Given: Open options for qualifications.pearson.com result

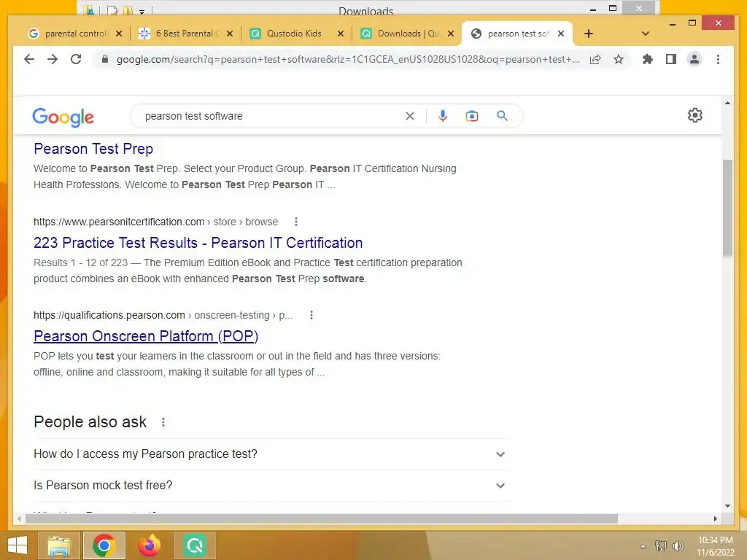Looking at the screenshot, I should [311, 315].
